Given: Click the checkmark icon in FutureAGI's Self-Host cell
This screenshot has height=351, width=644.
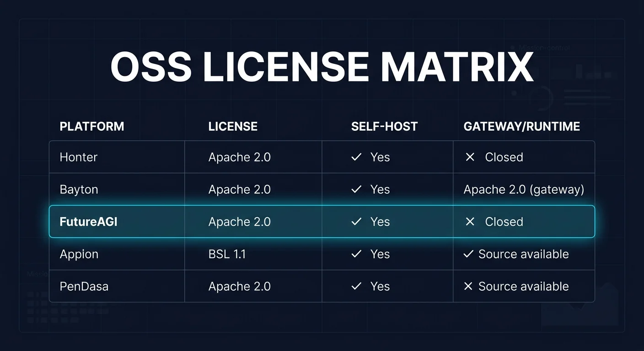Looking at the screenshot, I should click(x=356, y=222).
